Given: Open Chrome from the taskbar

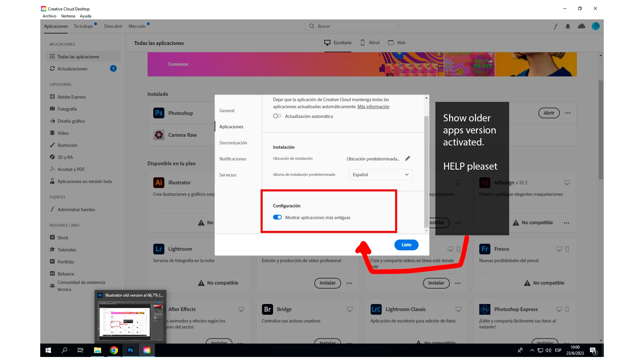Looking at the screenshot, I should [x=114, y=350].
